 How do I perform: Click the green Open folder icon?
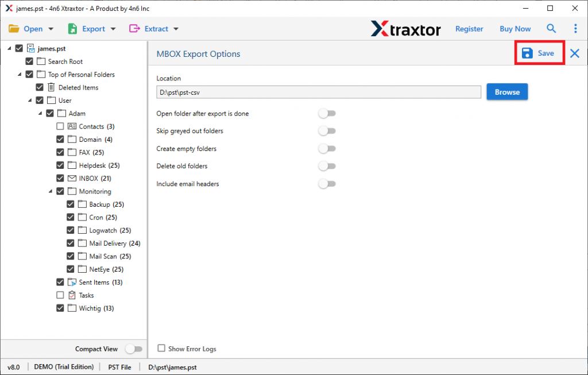(14, 28)
